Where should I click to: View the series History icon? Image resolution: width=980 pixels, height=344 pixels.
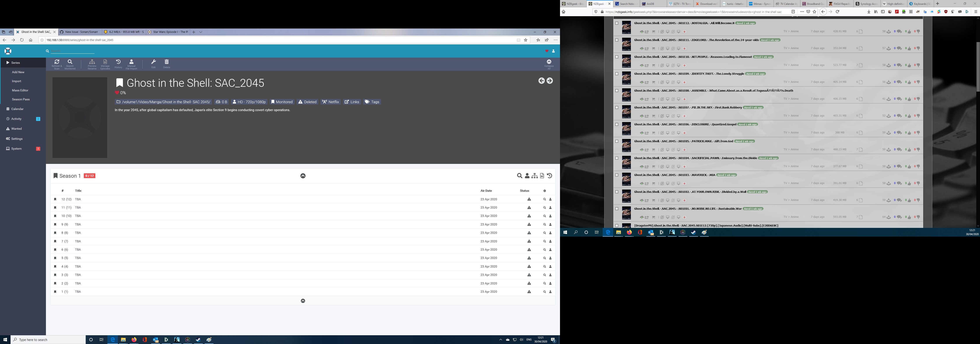click(118, 64)
